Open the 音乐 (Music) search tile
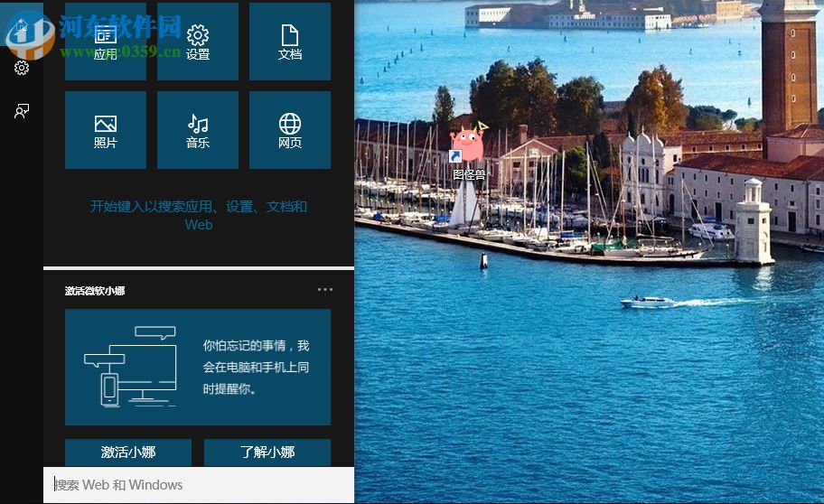The image size is (824, 504). (198, 130)
